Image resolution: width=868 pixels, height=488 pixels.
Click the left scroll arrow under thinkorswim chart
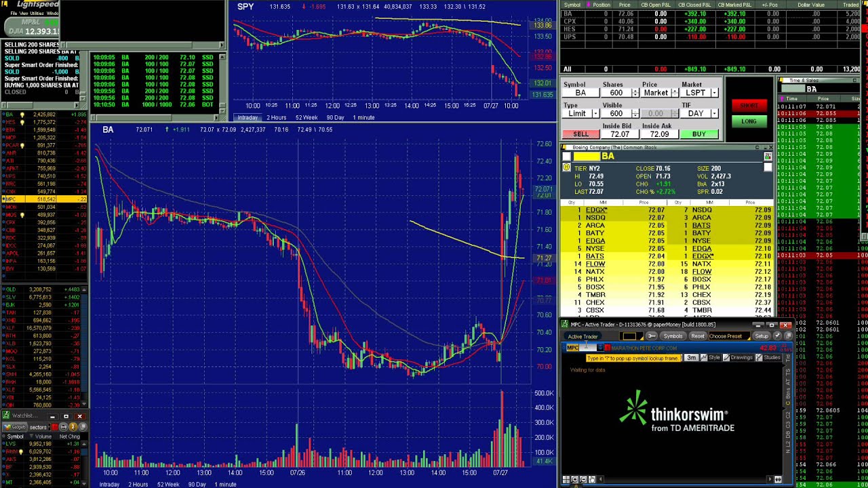click(x=600, y=480)
